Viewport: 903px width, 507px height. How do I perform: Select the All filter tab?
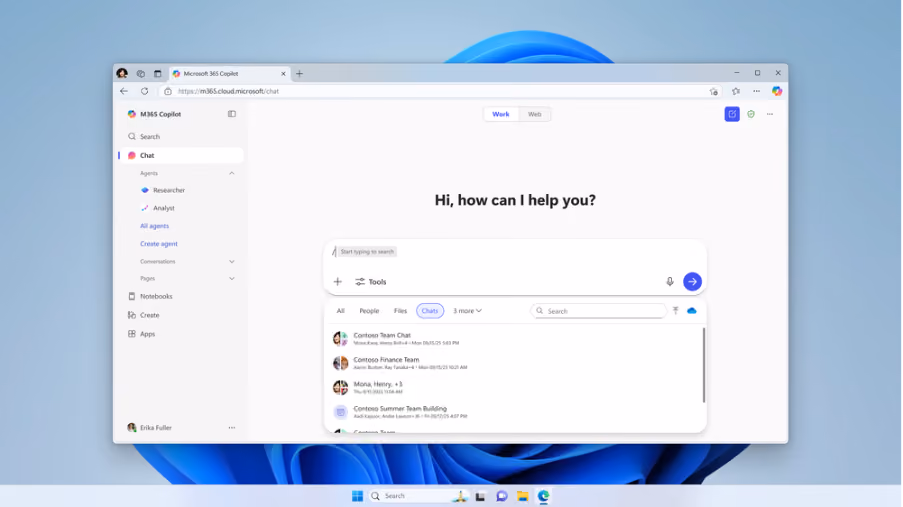coord(340,311)
